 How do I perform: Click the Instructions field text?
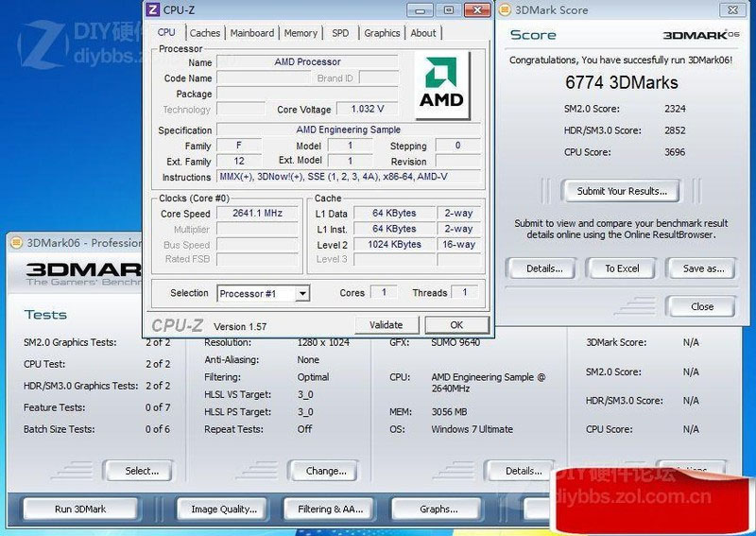(x=348, y=177)
